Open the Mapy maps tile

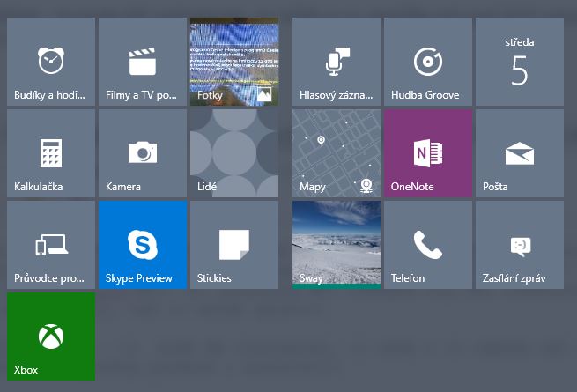(337, 153)
